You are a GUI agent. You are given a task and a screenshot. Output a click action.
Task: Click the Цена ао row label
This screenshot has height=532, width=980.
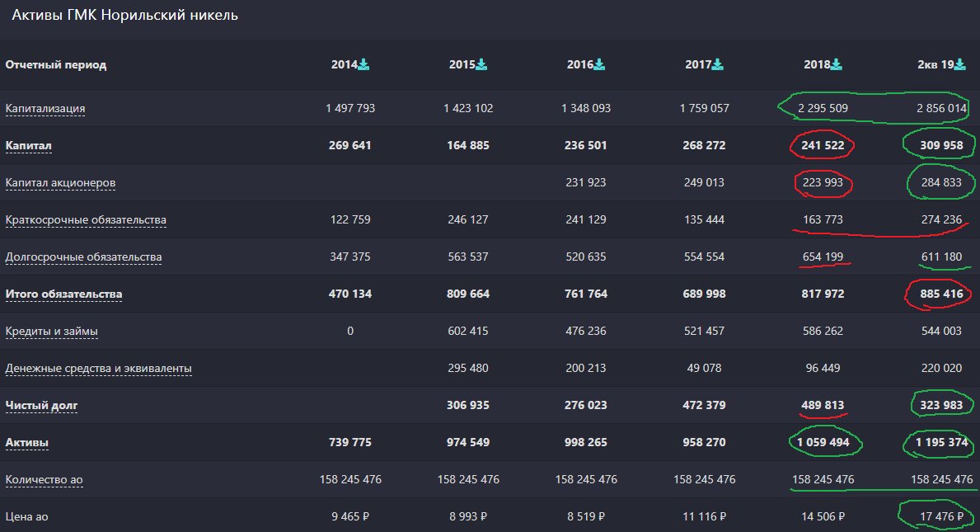pyautogui.click(x=26, y=516)
